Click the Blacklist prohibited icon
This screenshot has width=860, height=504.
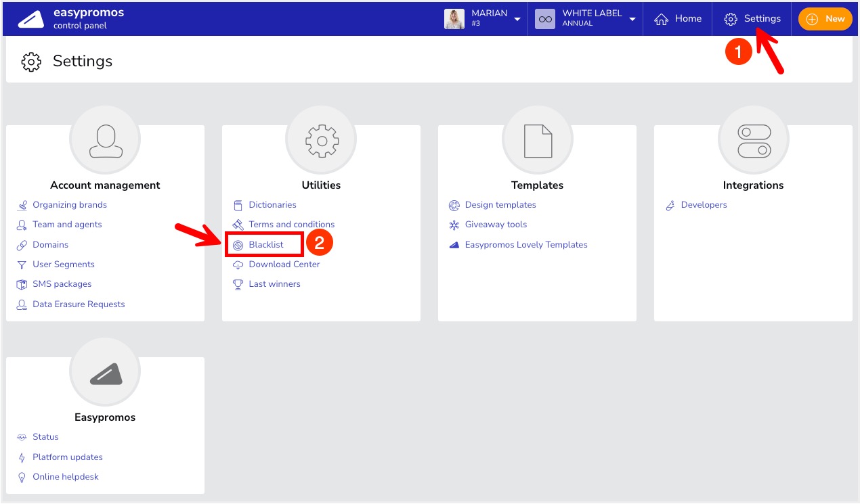click(x=238, y=245)
